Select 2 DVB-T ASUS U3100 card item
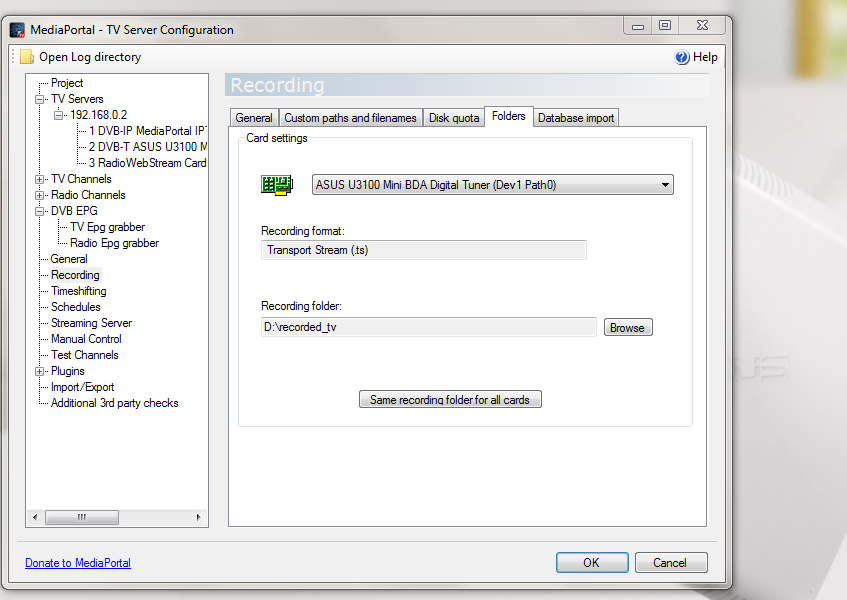This screenshot has width=847, height=600. tap(147, 147)
